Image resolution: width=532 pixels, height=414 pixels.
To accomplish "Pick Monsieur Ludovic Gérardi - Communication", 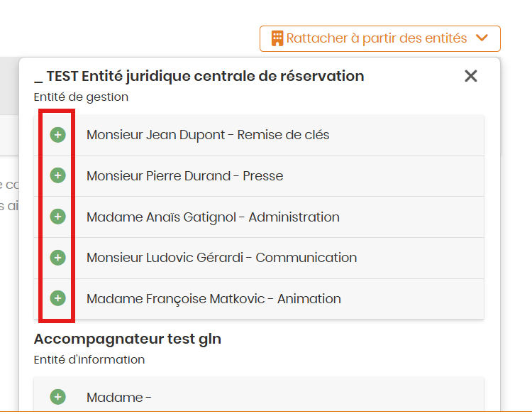I will pos(221,258).
